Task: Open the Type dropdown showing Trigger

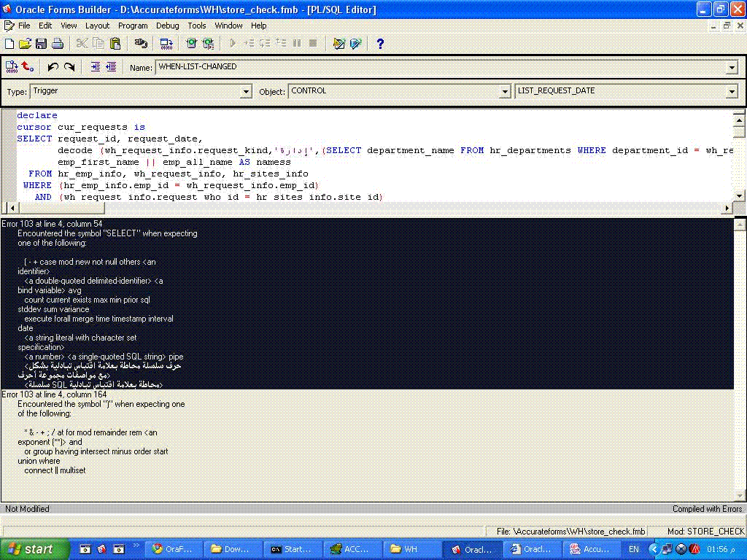Action: pos(246,91)
